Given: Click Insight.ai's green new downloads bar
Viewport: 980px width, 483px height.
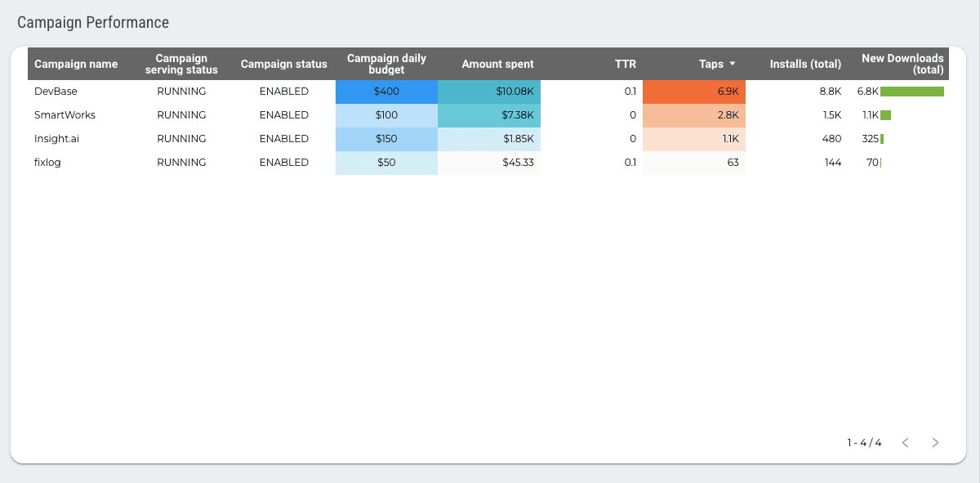Looking at the screenshot, I should pyautogui.click(x=882, y=139).
